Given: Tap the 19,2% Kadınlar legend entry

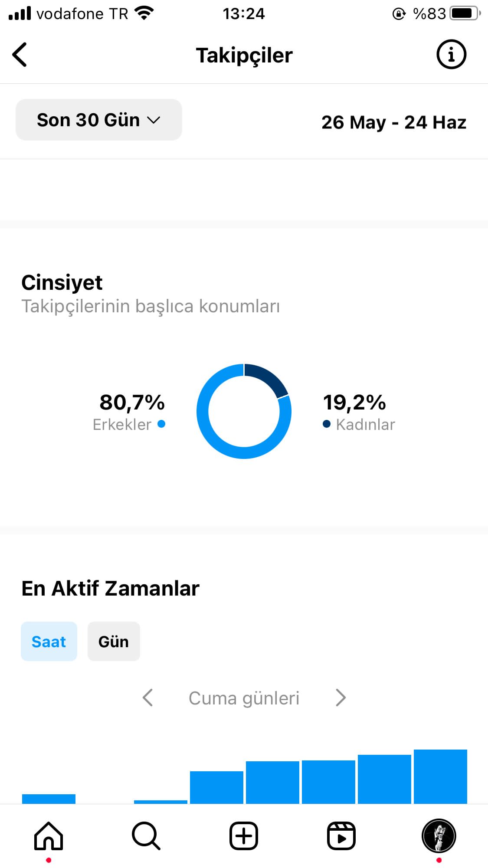Looking at the screenshot, I should 359,412.
